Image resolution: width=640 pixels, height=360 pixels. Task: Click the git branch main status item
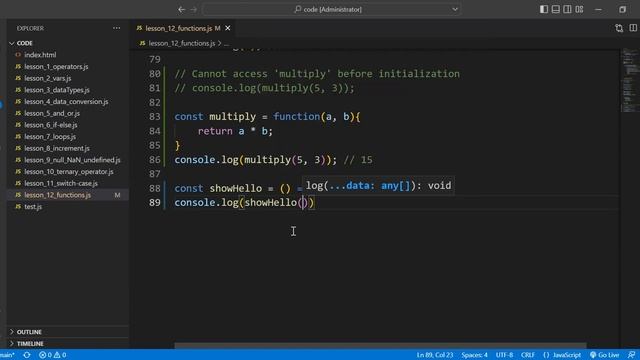pyautogui.click(x=7, y=355)
